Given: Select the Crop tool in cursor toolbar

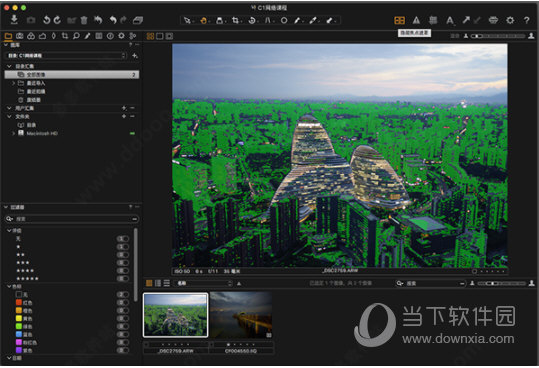Looking at the screenshot, I should (235, 21).
